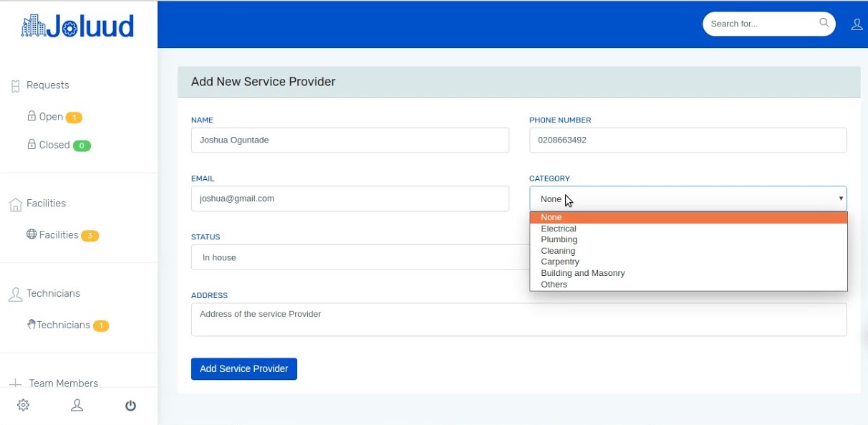Screen dimensions: 868x425
Task: Open the Category dropdown arrow
Action: [x=841, y=199]
